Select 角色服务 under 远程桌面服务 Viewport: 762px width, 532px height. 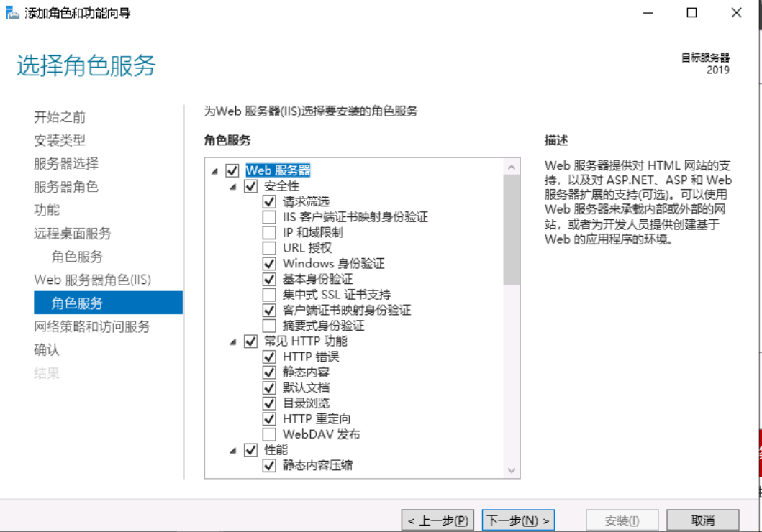tap(77, 257)
